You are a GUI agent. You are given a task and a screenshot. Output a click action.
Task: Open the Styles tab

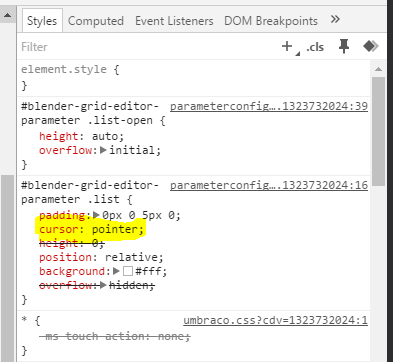42,21
